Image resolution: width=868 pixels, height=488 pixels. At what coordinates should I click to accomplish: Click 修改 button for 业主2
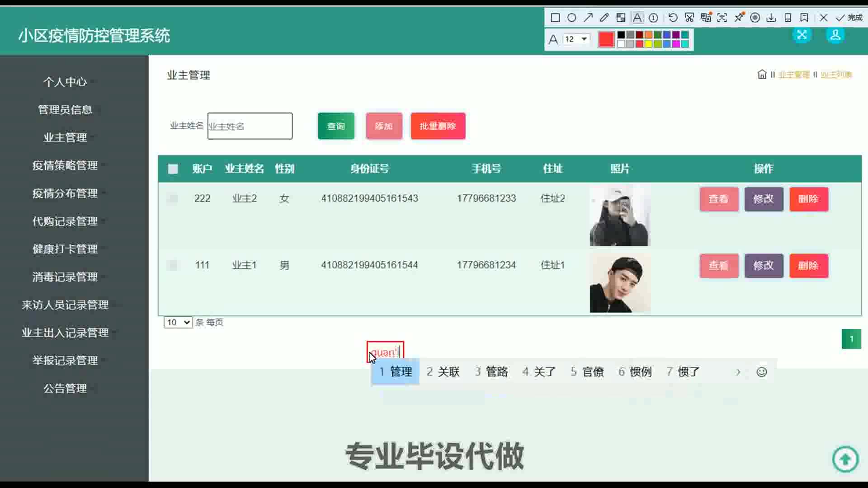click(764, 199)
